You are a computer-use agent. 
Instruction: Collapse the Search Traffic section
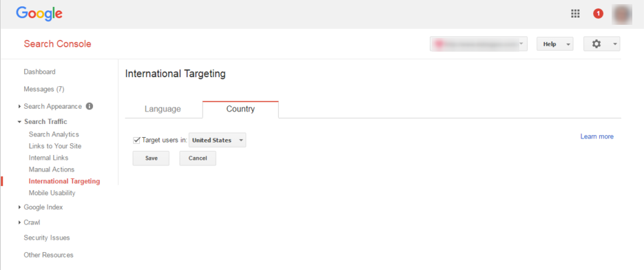[x=19, y=122]
